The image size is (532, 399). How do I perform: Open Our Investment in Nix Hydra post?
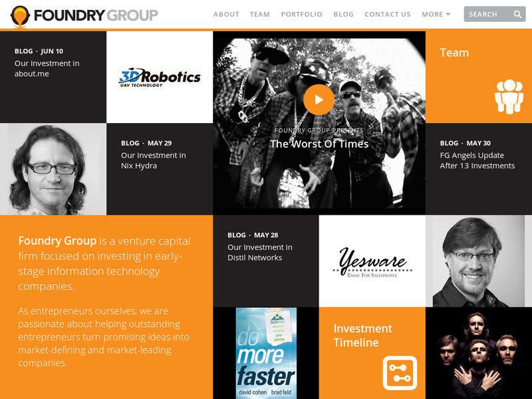point(154,160)
